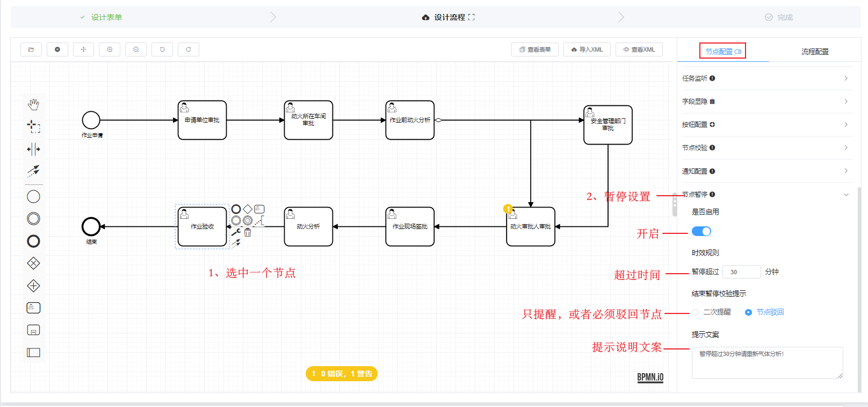Select the 动火所在车间审批 task node

[x=308, y=120]
